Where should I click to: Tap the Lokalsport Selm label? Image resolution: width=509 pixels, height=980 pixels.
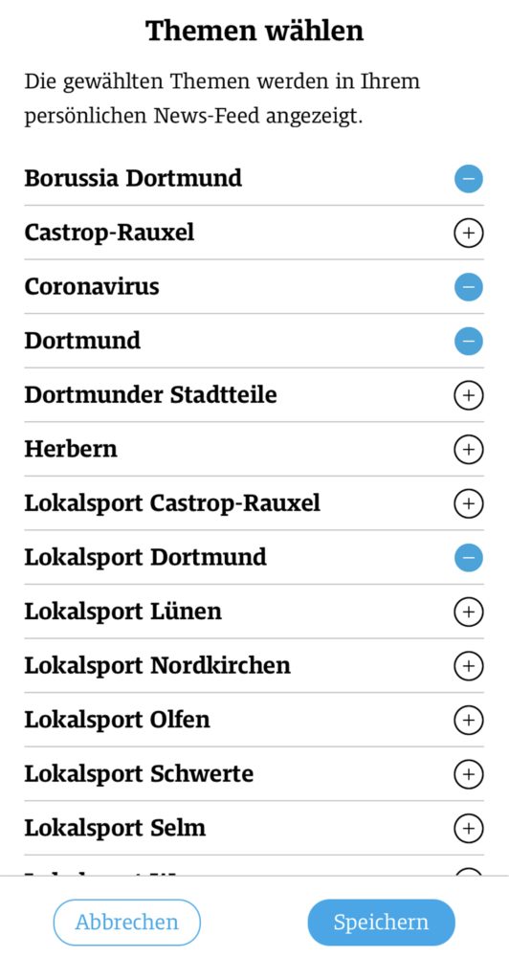point(115,828)
